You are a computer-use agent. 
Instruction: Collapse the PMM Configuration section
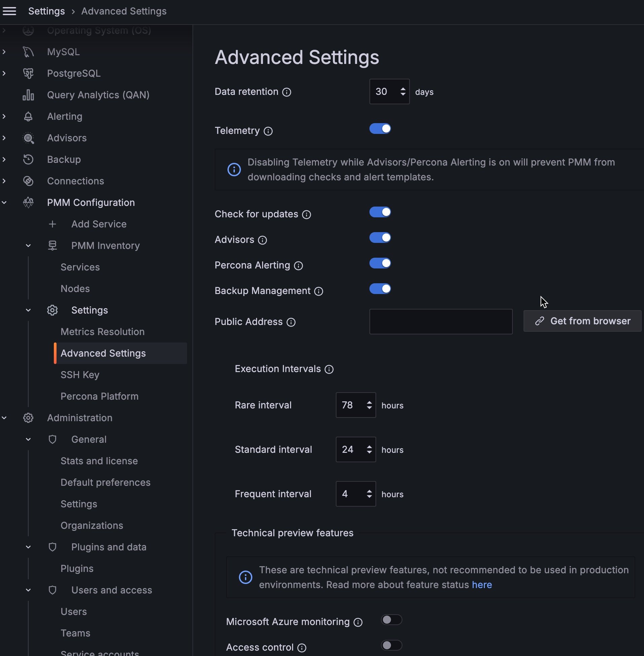pos(4,203)
